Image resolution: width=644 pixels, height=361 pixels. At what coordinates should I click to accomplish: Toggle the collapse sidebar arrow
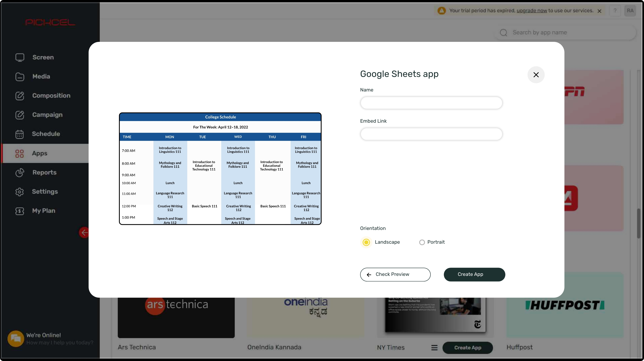(84, 232)
